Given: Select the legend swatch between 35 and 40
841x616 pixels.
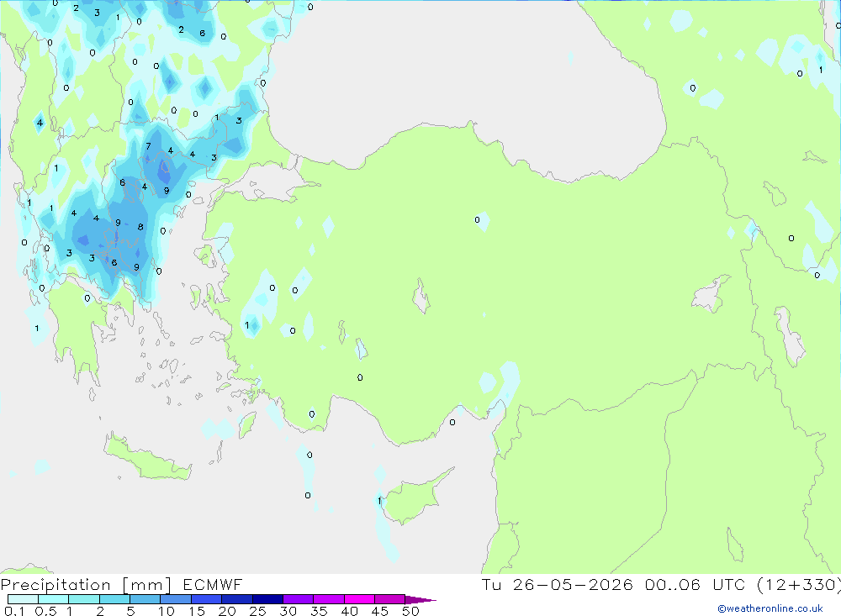Looking at the screenshot, I should pos(329,599).
